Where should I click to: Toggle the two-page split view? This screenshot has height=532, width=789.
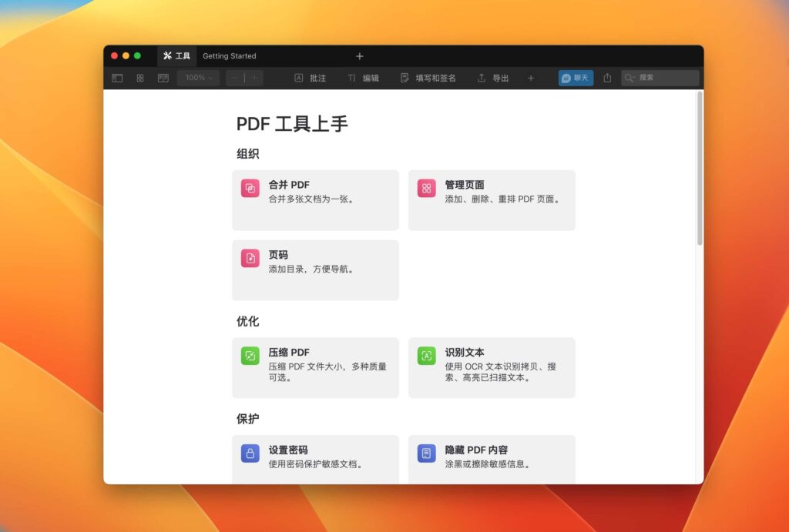[x=163, y=78]
